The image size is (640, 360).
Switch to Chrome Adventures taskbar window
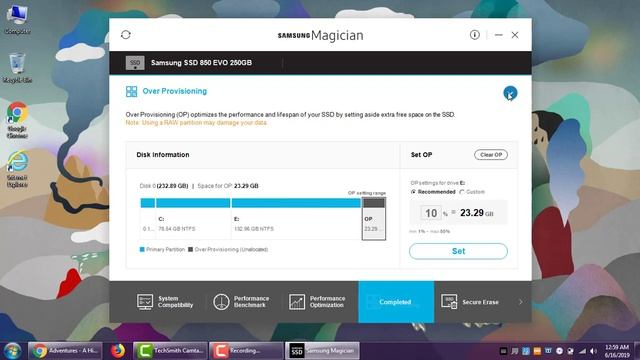(64, 351)
